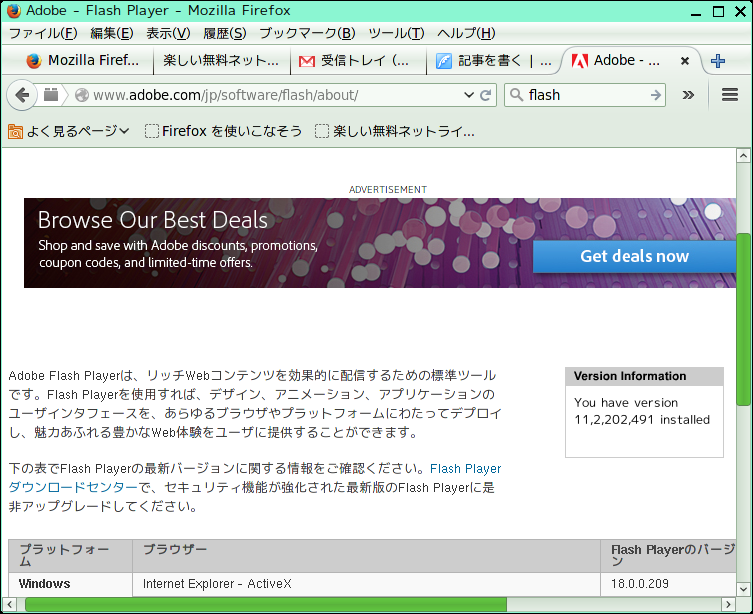The height and width of the screenshot is (614, 753).
Task: Show more toolbar items via double chevron
Action: pyautogui.click(x=688, y=95)
